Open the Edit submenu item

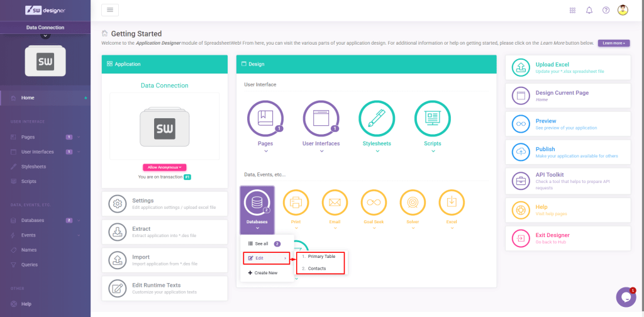267,259
